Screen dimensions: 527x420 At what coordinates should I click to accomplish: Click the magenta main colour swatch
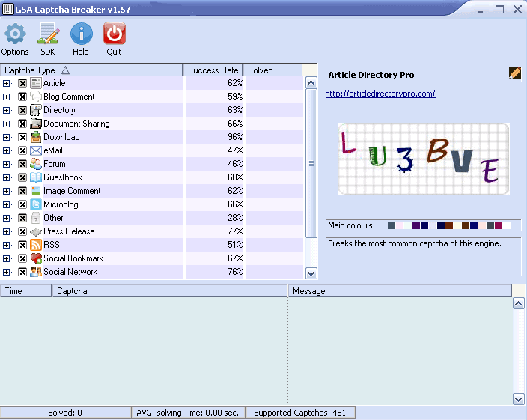pos(499,225)
